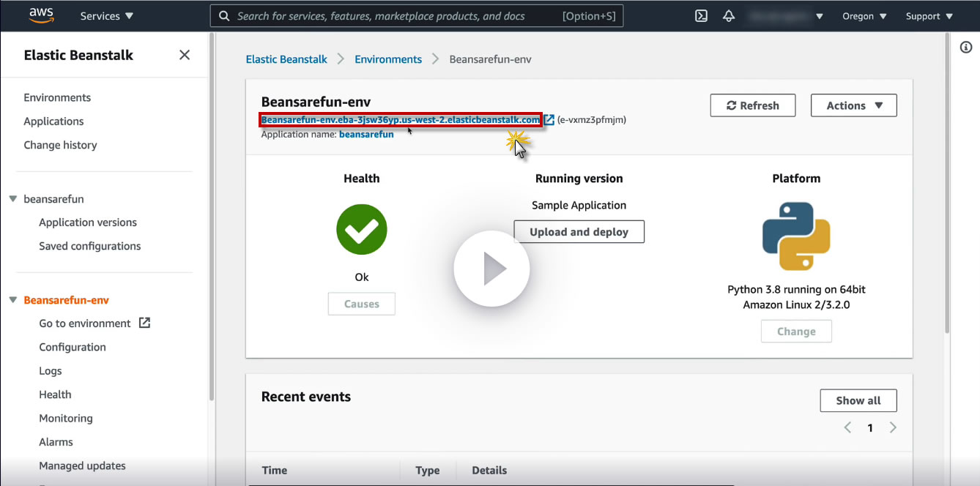Close the Elastic Beanstalk sidebar
The image size is (980, 486).
(185, 55)
